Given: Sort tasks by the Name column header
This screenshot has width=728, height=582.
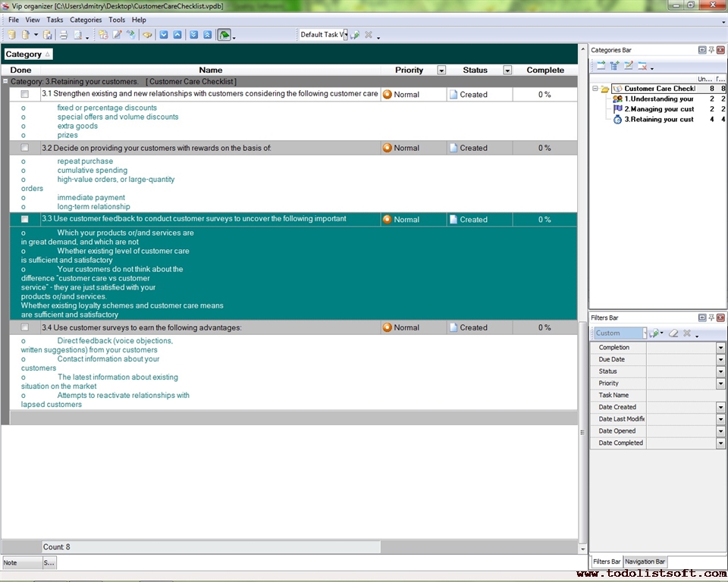Looking at the screenshot, I should [211, 70].
